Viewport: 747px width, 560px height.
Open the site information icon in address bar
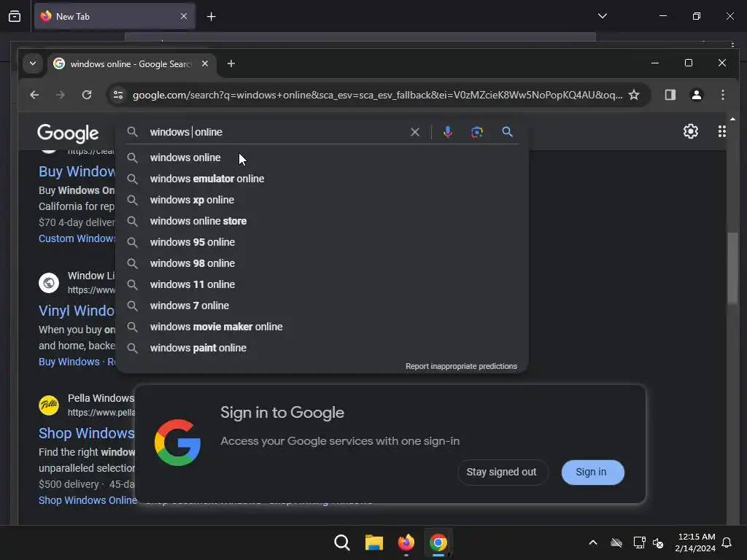[118, 95]
